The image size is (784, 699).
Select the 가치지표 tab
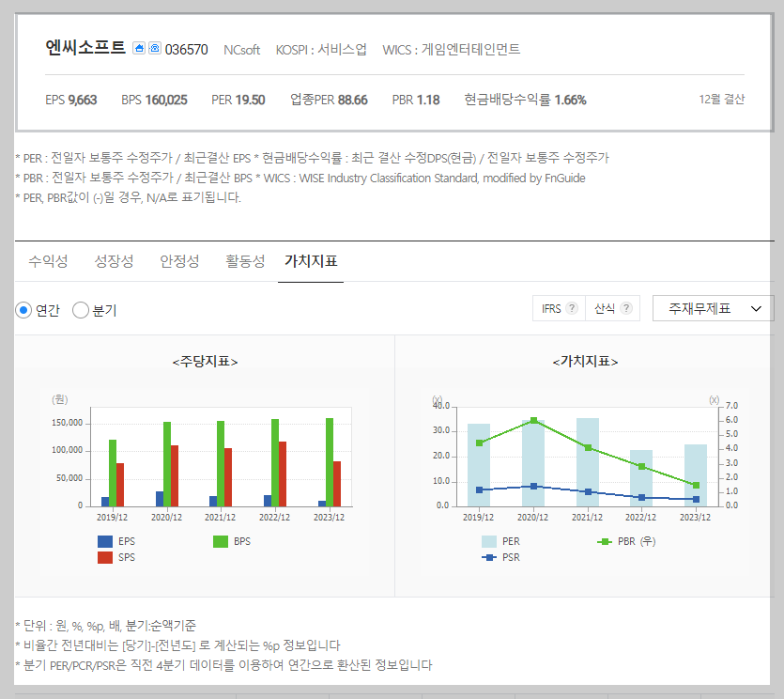tap(311, 260)
